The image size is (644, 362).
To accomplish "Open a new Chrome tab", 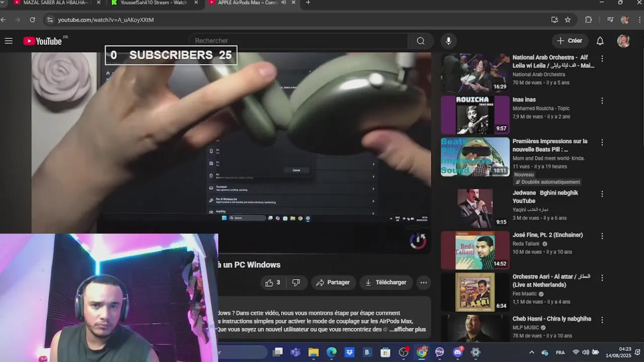I will 308,3.
